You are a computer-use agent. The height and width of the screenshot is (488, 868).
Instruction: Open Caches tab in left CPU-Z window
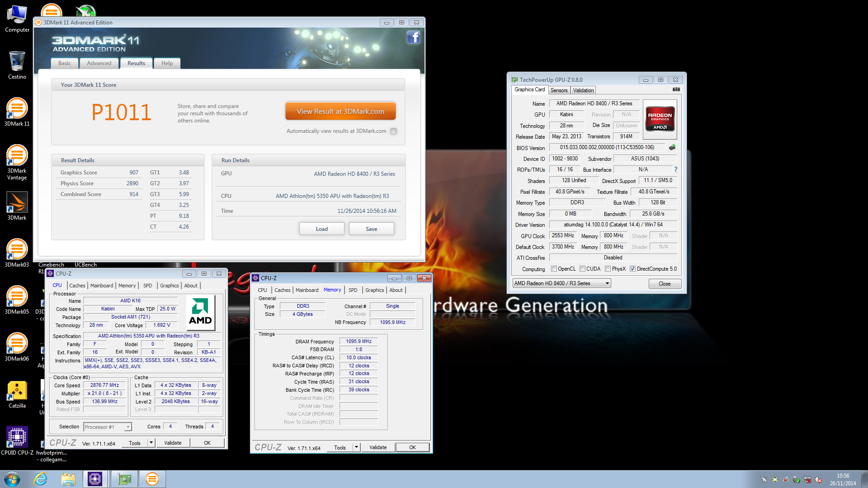pyautogui.click(x=77, y=286)
